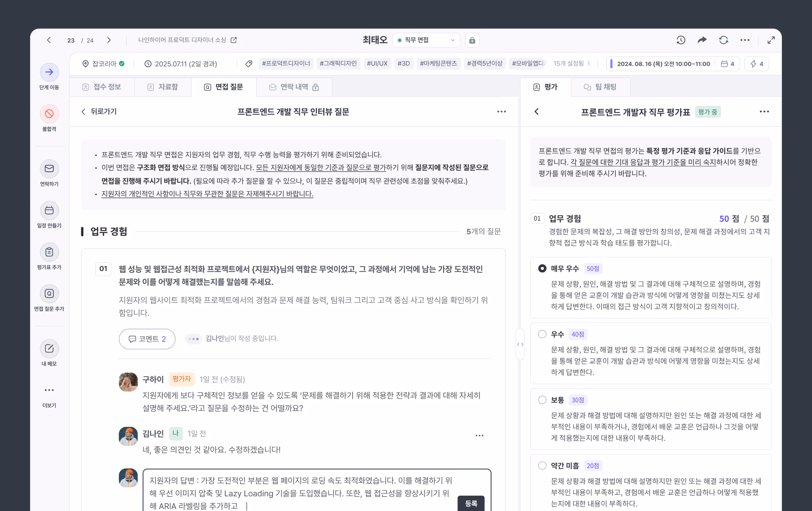Click the 일정 만들기 calendar icon

(49, 210)
